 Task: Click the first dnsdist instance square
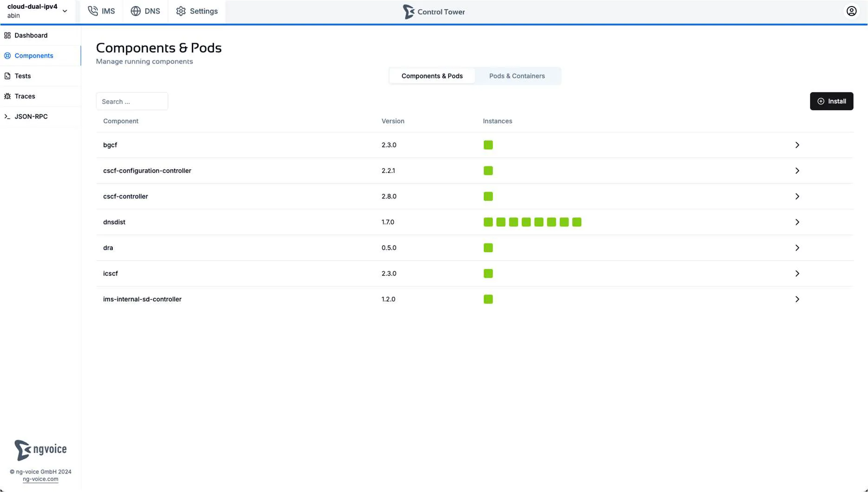tap(488, 222)
